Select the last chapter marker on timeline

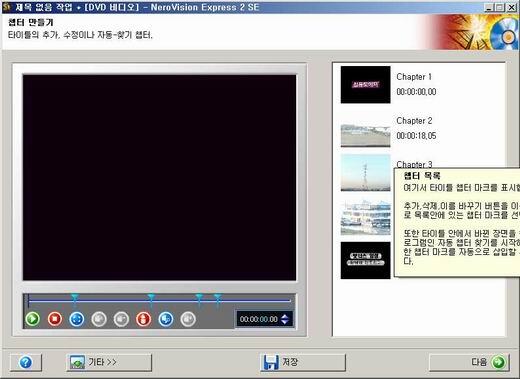pos(218,299)
